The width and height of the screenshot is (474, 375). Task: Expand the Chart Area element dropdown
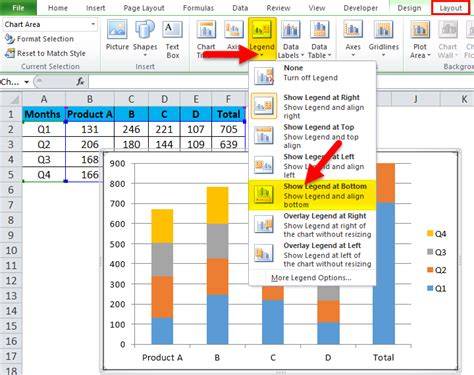[93, 24]
